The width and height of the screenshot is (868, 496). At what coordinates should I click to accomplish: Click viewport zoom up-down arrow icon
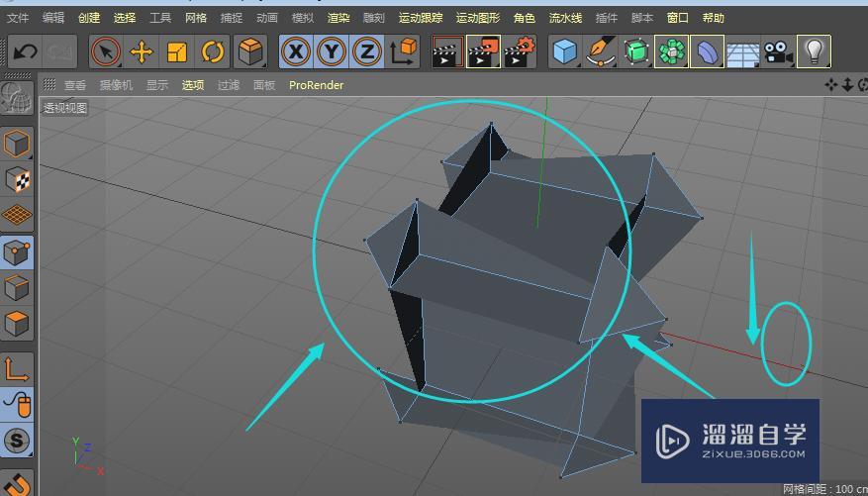(x=847, y=85)
